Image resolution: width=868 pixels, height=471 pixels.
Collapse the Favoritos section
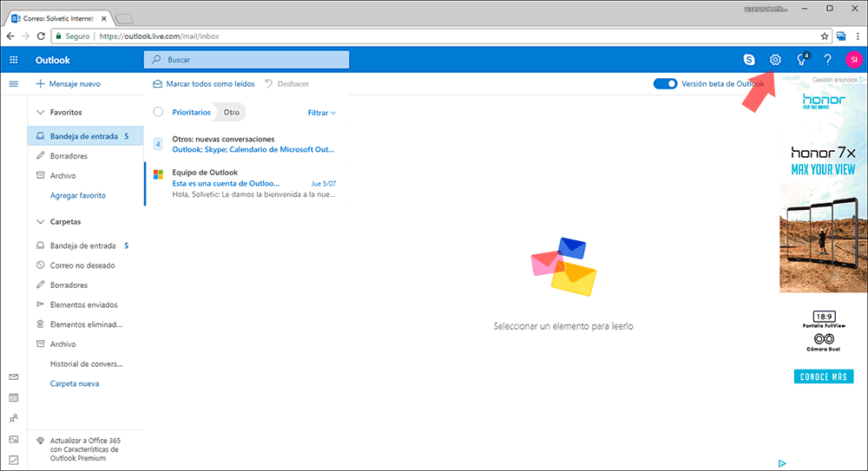(40, 113)
